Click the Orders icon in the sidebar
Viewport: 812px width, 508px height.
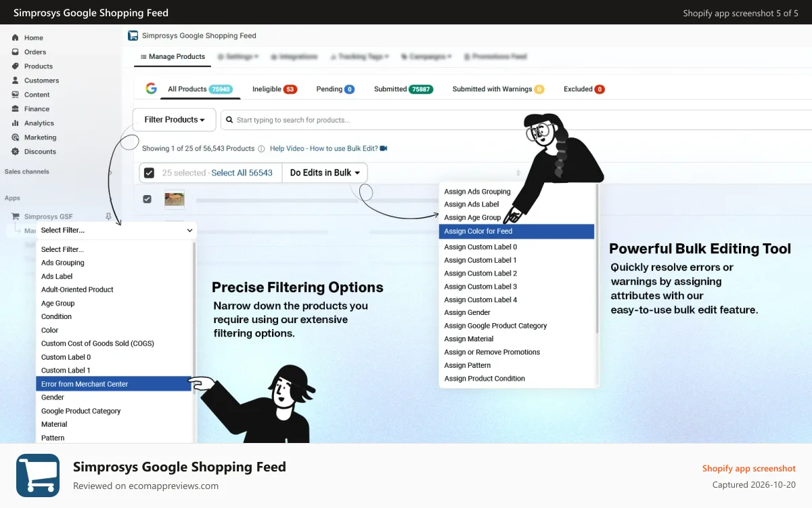(15, 52)
